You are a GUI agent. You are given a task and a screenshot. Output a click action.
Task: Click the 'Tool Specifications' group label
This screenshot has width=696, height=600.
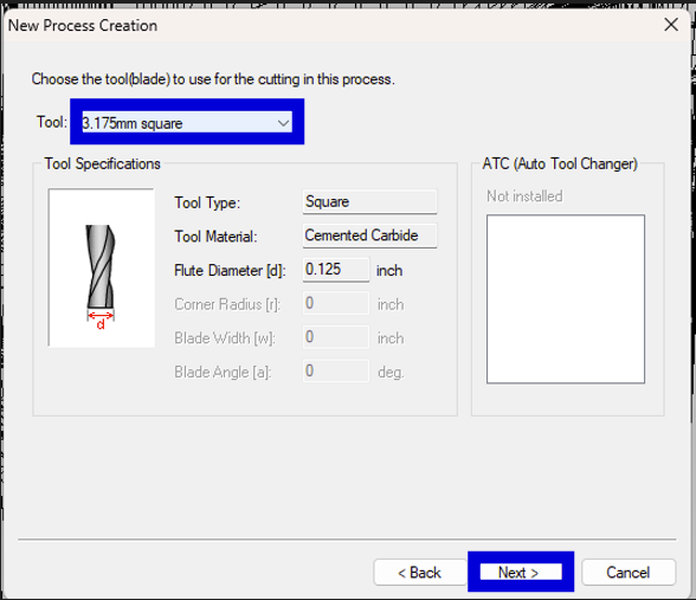(102, 164)
